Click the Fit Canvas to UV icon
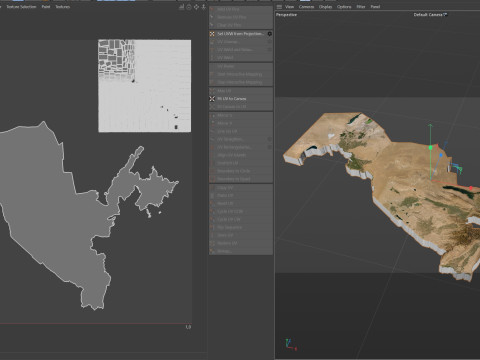This screenshot has height=360, width=480. pyautogui.click(x=212, y=107)
